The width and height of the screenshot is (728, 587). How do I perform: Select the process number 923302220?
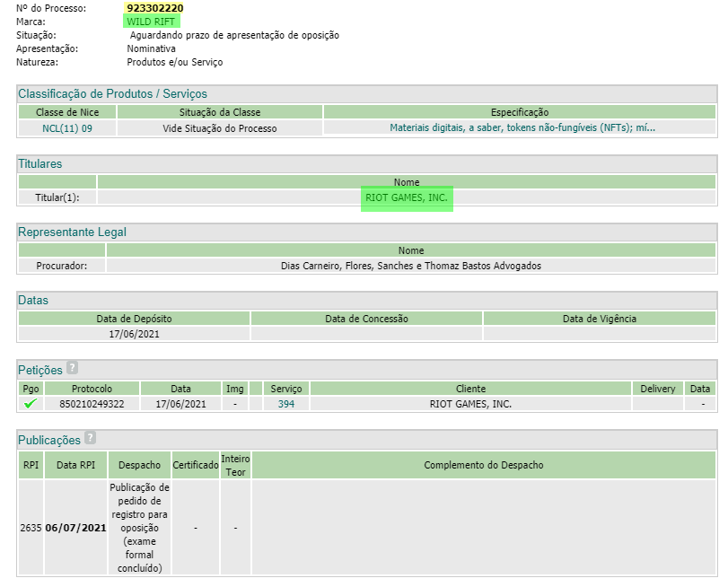(x=155, y=8)
